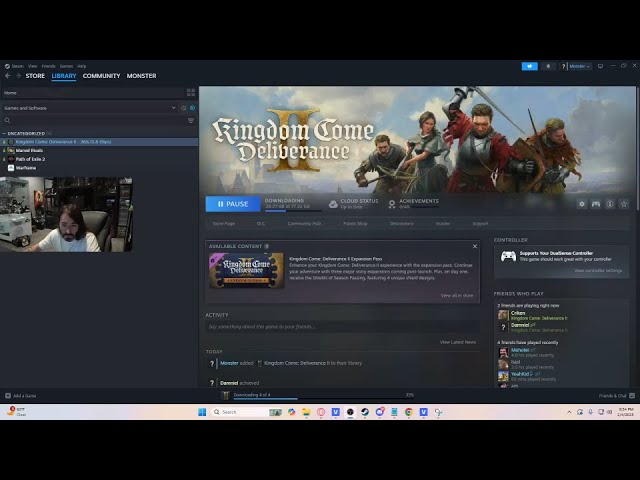
Task: Switch to the COMMUNITY tab
Action: click(101, 76)
